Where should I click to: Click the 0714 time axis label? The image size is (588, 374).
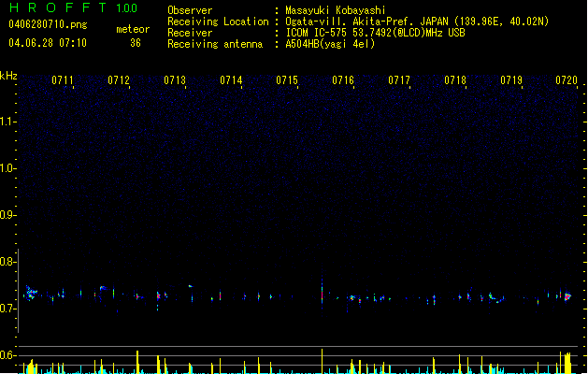231,80
